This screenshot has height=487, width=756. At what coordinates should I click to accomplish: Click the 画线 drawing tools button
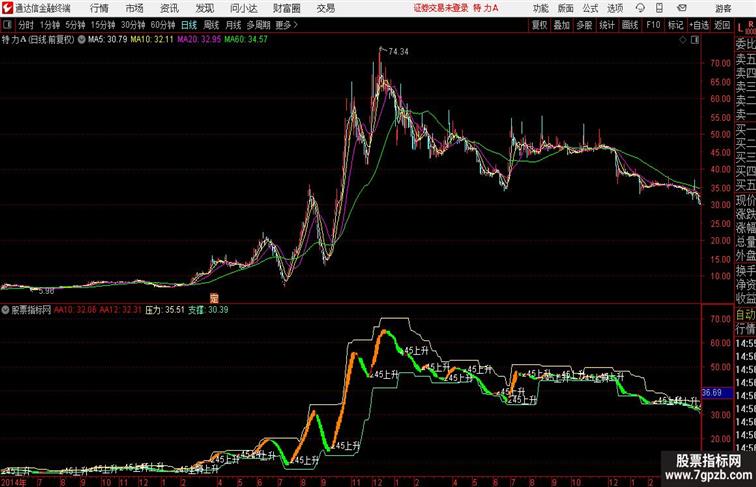click(630, 25)
